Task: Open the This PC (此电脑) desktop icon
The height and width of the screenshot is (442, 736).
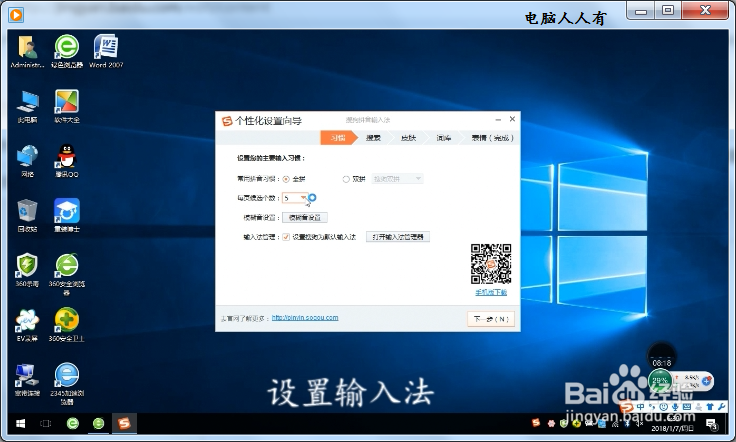Action: 27,107
